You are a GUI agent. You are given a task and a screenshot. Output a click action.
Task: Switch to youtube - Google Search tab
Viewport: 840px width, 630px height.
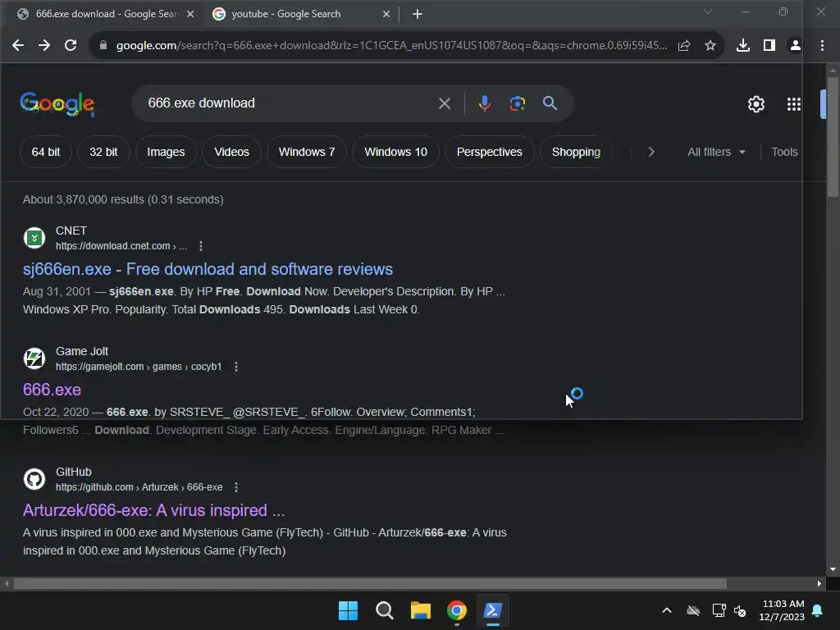300,14
